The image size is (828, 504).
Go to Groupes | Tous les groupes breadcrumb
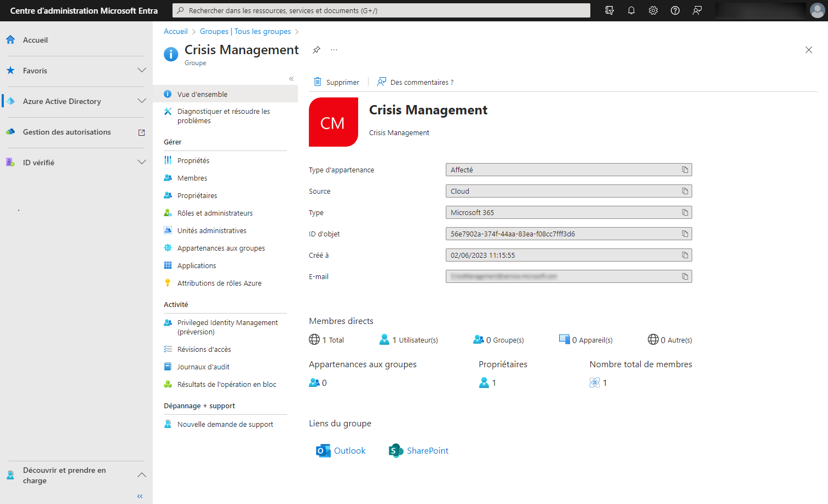pyautogui.click(x=245, y=31)
